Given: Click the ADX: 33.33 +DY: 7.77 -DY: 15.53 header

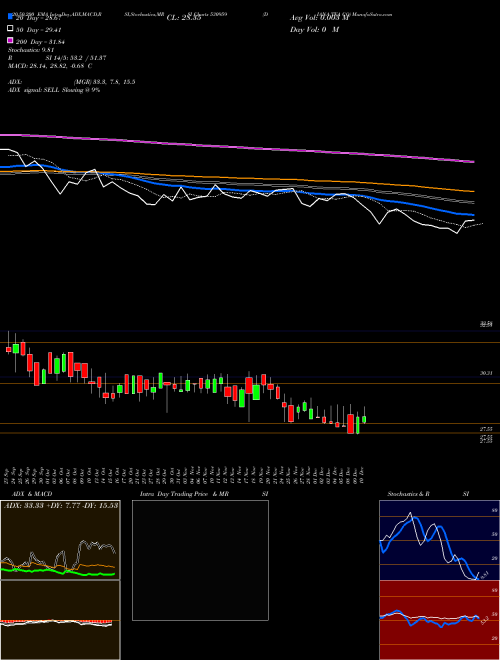Looking at the screenshot, I should 61,505.
